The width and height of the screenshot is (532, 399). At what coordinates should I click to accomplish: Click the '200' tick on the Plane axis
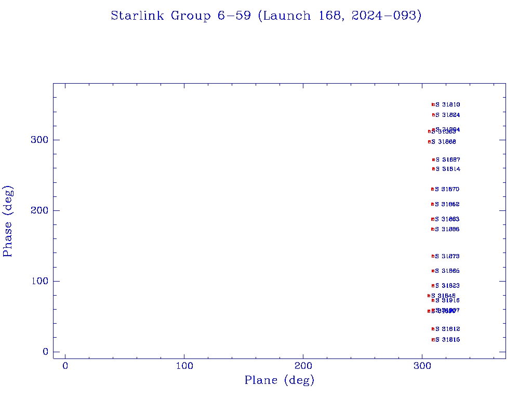coord(303,366)
